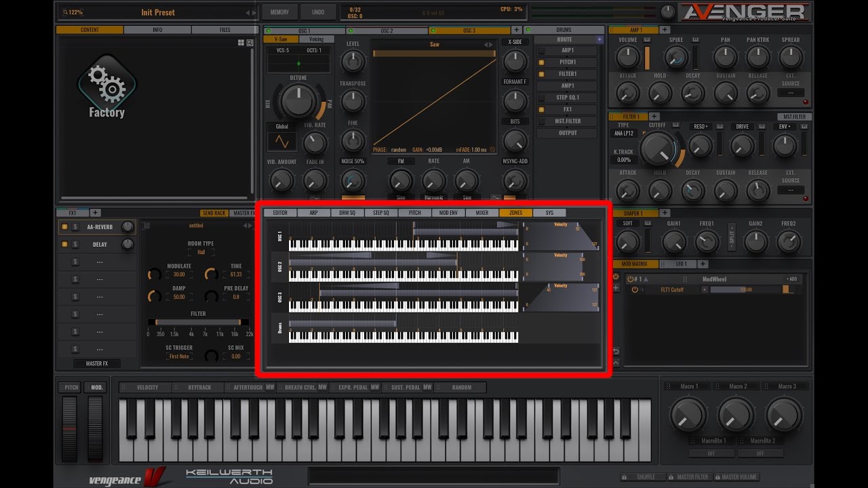This screenshot has width=868, height=488.
Task: Click the master volume knob beside AVENGER logo
Action: 668,12
